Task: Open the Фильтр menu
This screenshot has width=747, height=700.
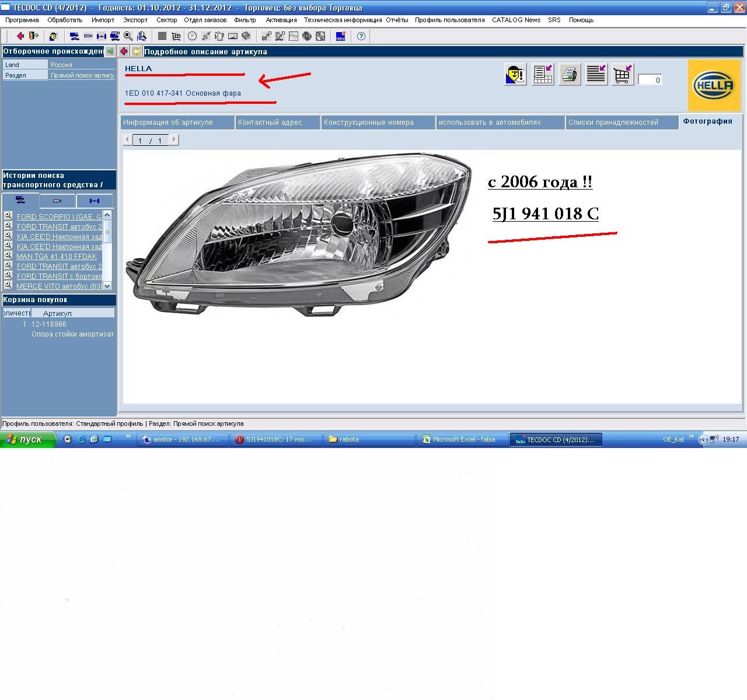Action: [x=245, y=20]
